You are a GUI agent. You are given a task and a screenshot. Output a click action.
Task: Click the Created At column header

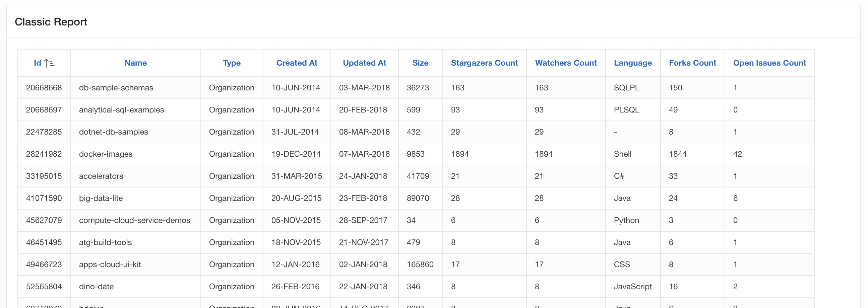point(297,63)
